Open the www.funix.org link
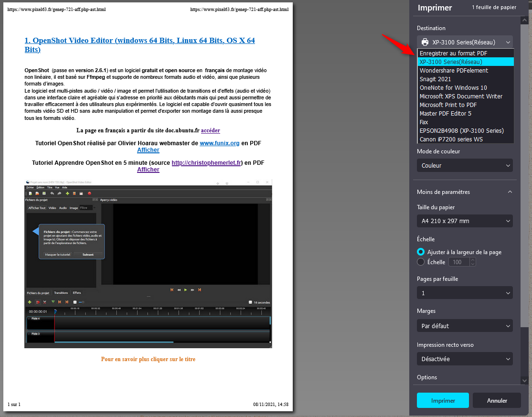Viewport: 532px width, 417px height. tap(220, 143)
